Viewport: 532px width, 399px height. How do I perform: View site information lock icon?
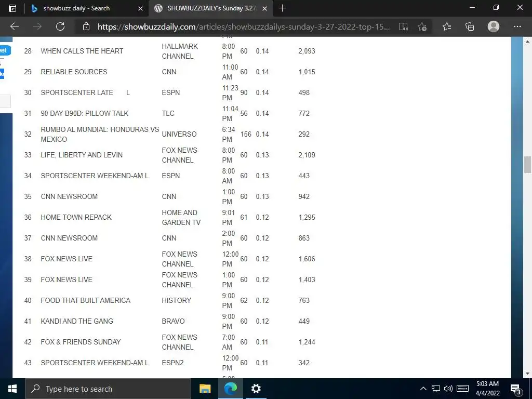tap(86, 26)
